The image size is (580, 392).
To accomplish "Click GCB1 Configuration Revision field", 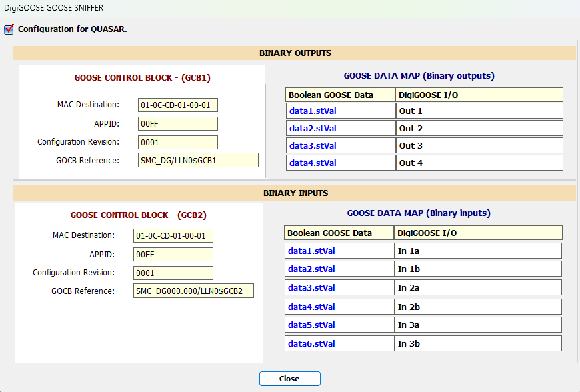I will coord(178,142).
